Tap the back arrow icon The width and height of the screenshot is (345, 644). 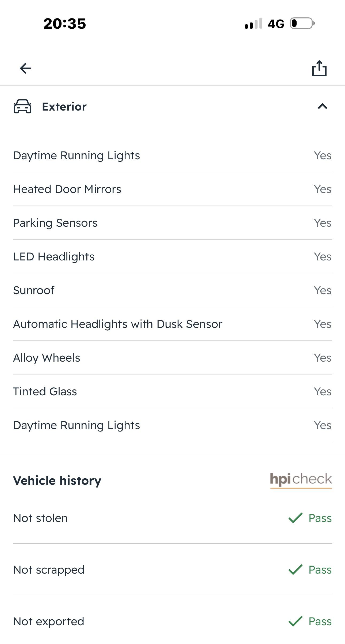point(26,68)
